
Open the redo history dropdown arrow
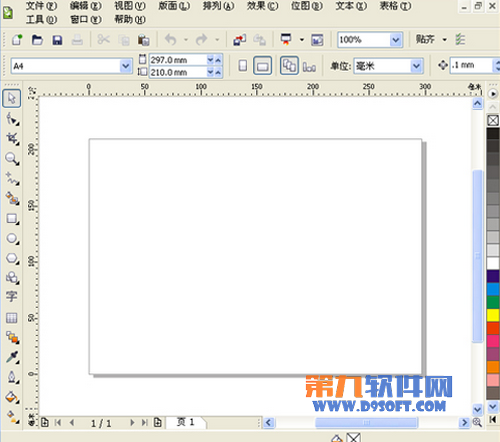point(217,40)
